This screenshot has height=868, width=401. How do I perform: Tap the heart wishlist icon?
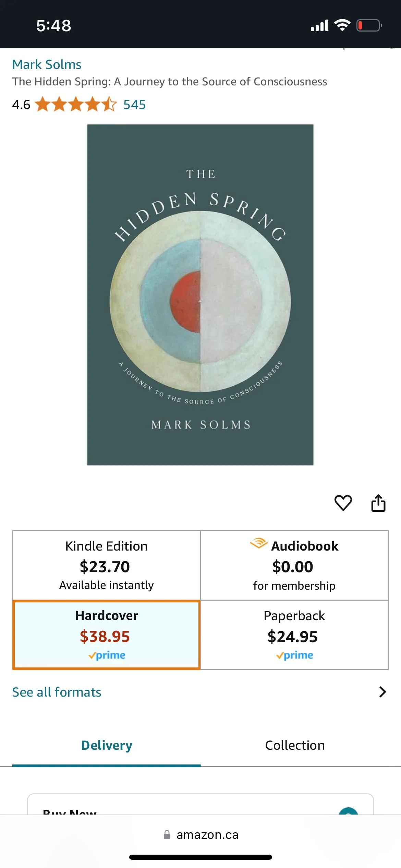tap(343, 503)
